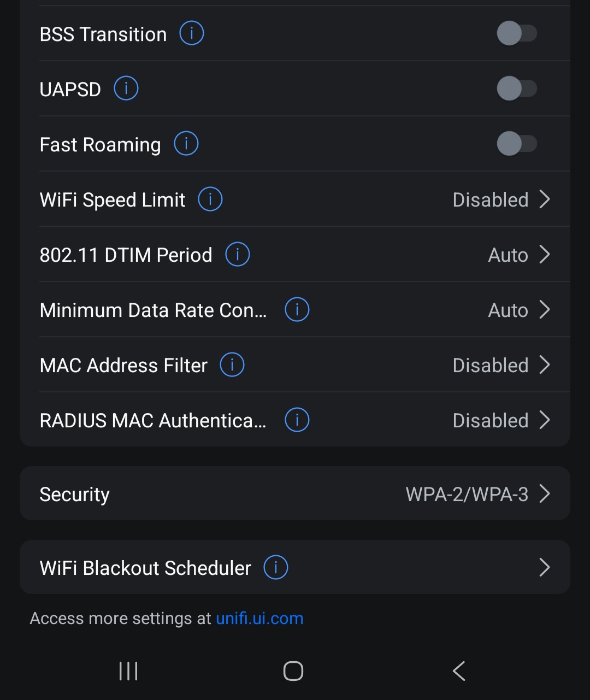Open 802.11 DTIM Period info icon
The width and height of the screenshot is (590, 700).
(238, 255)
